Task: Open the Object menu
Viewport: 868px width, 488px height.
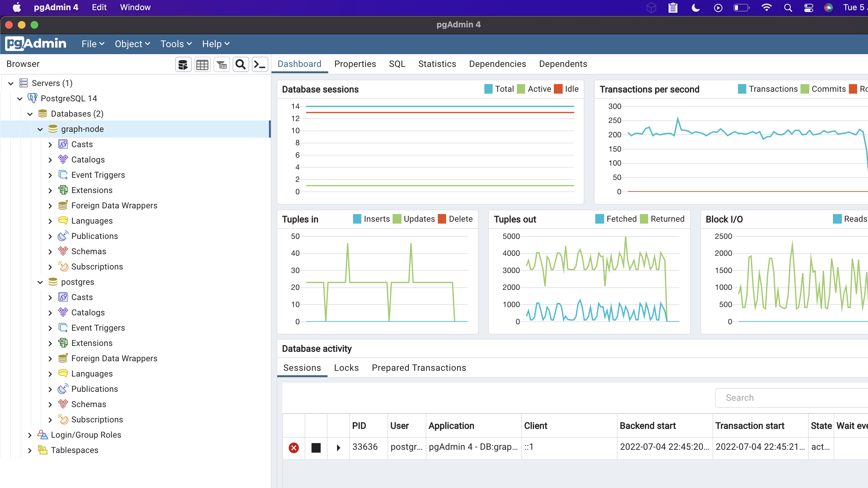Action: (x=133, y=44)
